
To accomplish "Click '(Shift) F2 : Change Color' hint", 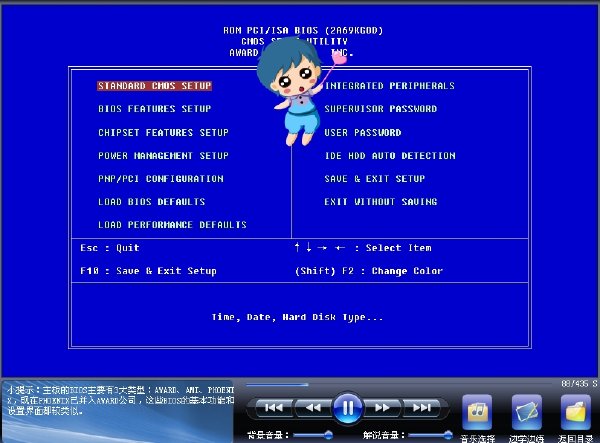I will pyautogui.click(x=369, y=271).
